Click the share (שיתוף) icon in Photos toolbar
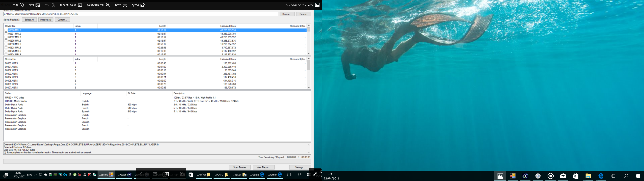 point(143,5)
